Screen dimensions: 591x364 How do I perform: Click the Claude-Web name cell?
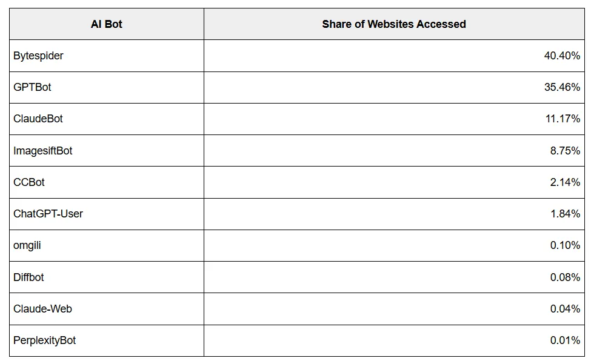42,309
